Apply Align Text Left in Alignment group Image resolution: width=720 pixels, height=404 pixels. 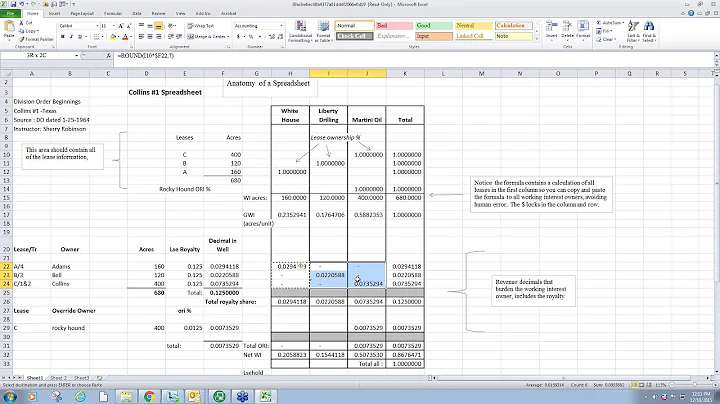141,36
